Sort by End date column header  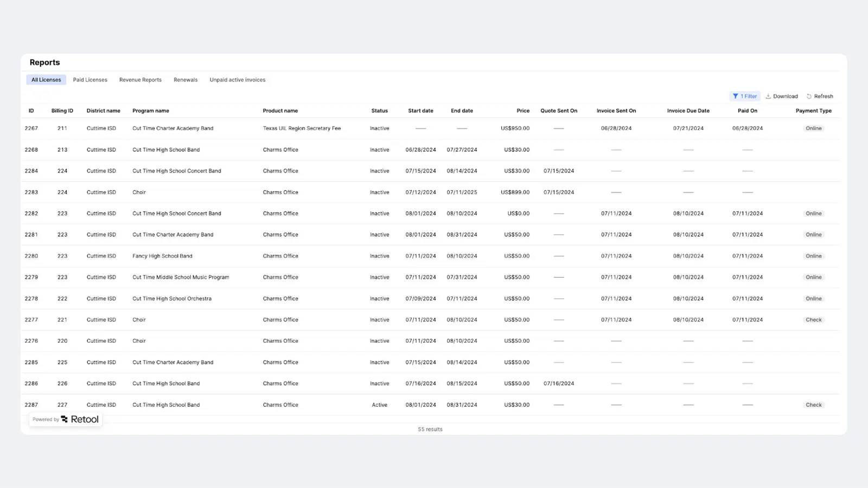[x=462, y=111]
